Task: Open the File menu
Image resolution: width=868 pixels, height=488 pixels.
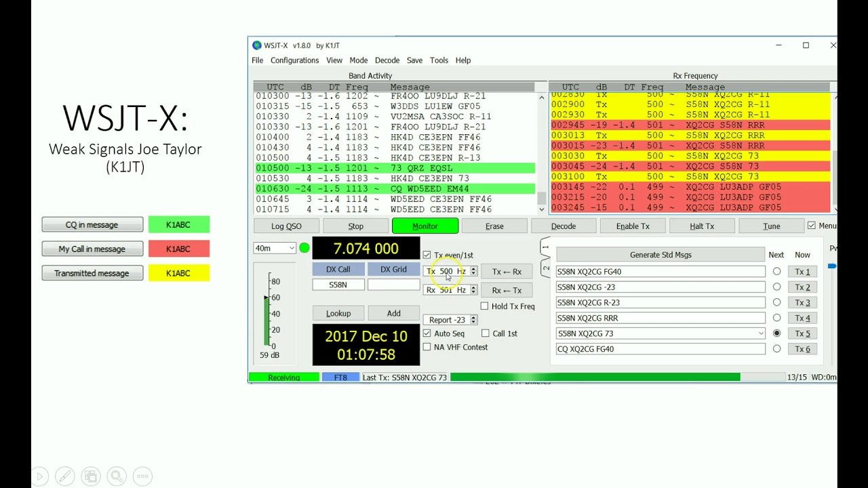Action: 258,60
